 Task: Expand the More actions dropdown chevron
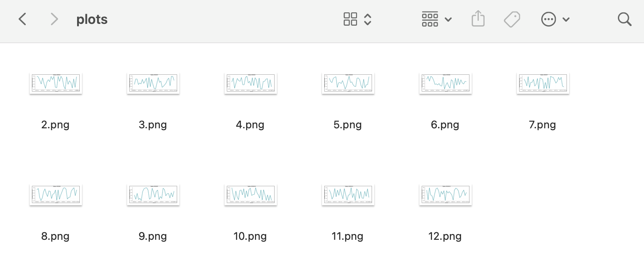(566, 19)
